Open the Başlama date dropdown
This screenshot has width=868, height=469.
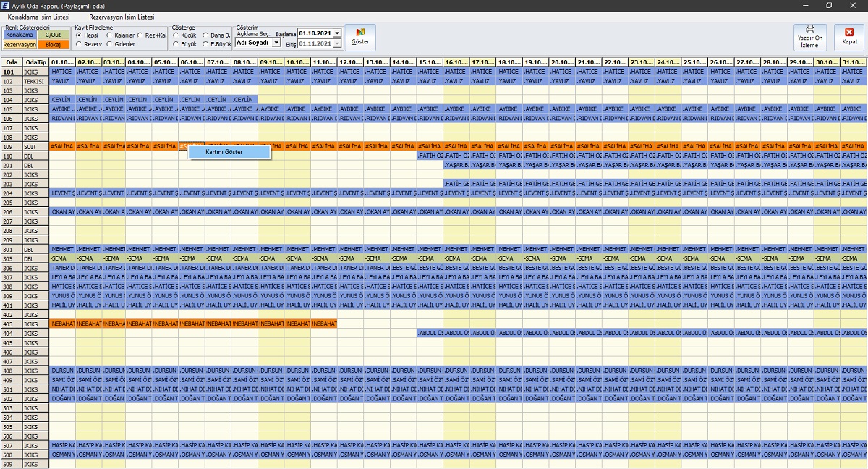[337, 33]
